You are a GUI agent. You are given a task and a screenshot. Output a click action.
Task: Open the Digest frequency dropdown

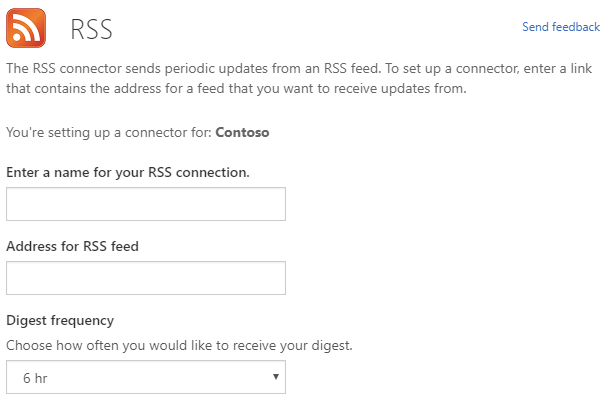click(x=146, y=377)
